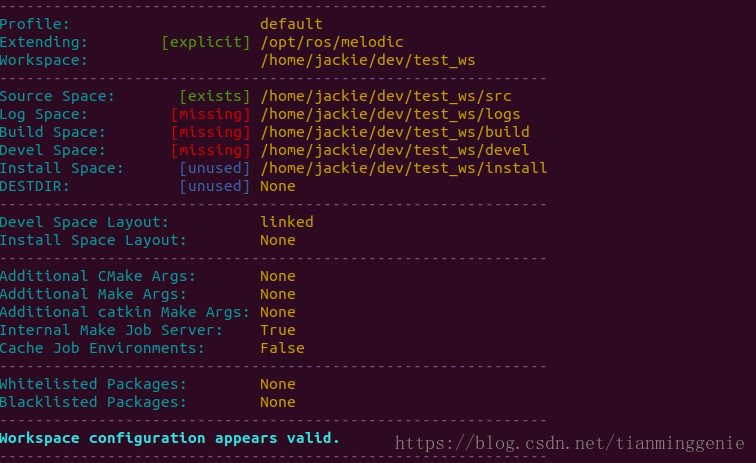Click the 'linked' Devel Space Layout value

[287, 222]
